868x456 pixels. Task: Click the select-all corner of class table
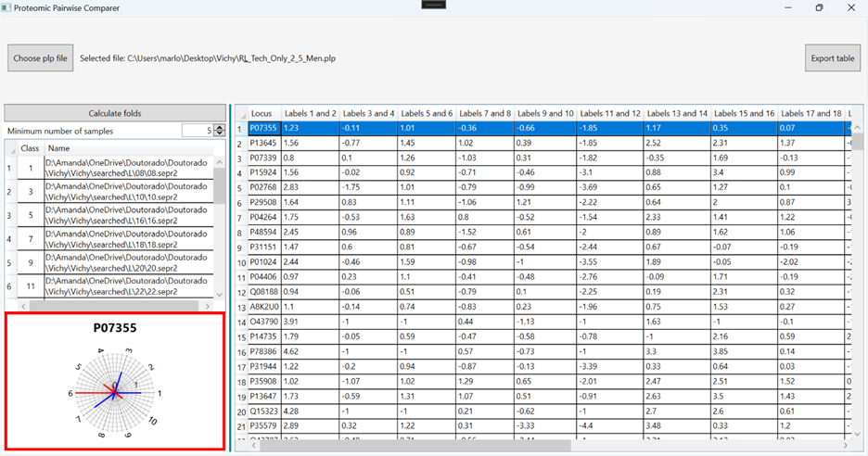coord(10,148)
